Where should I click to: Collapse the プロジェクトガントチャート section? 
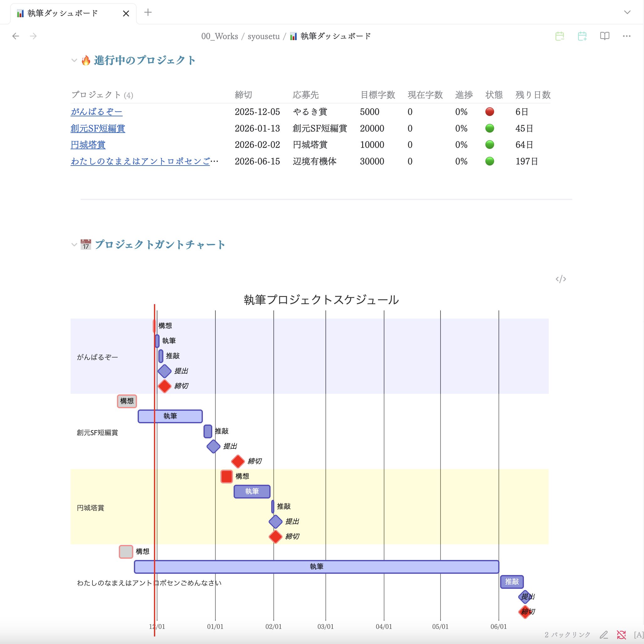[x=74, y=245]
